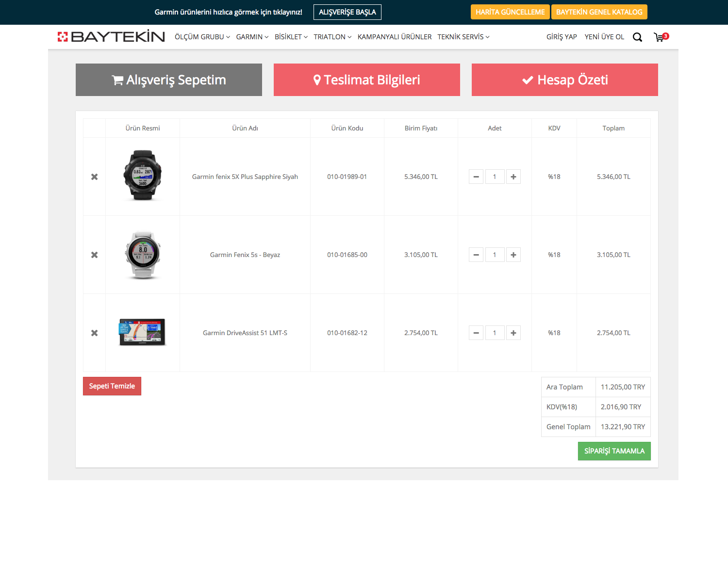The image size is (728, 582).
Task: Expand the ÖLÇÜM GRUBU menu
Action: click(202, 37)
